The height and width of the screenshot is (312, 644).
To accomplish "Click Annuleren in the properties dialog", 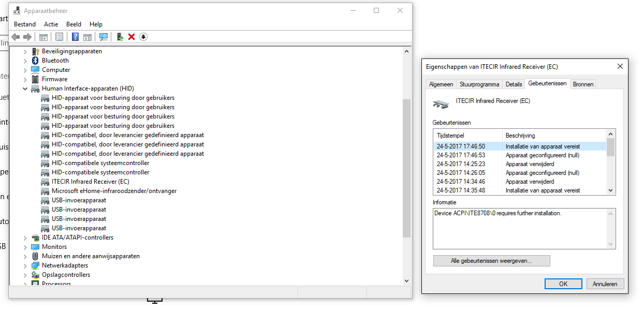I will coord(605,284).
